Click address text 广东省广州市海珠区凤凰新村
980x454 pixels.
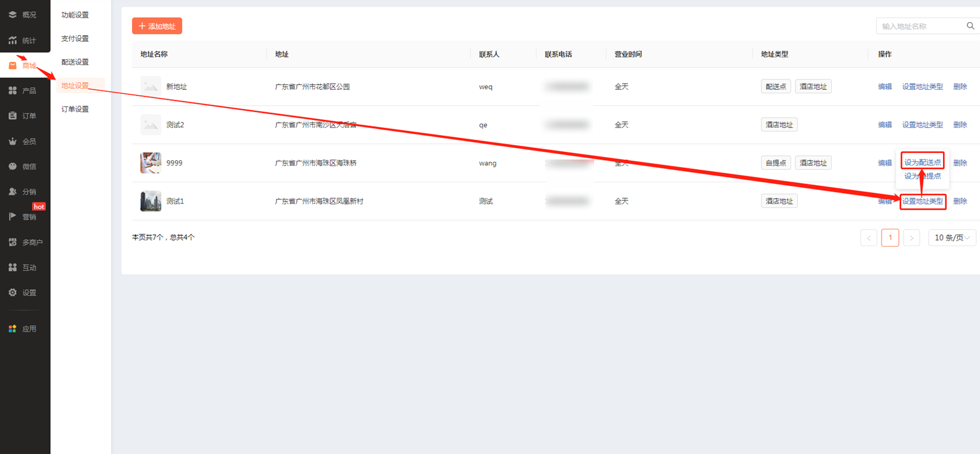[x=319, y=201]
